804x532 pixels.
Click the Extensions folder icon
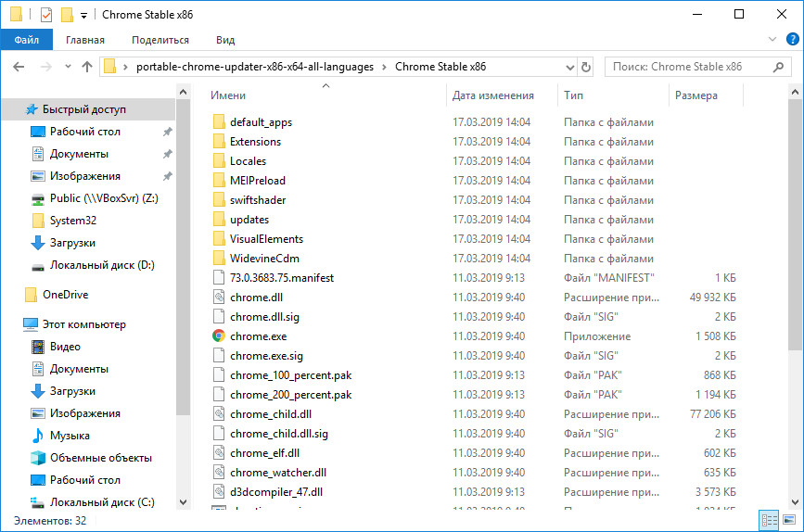(219, 142)
